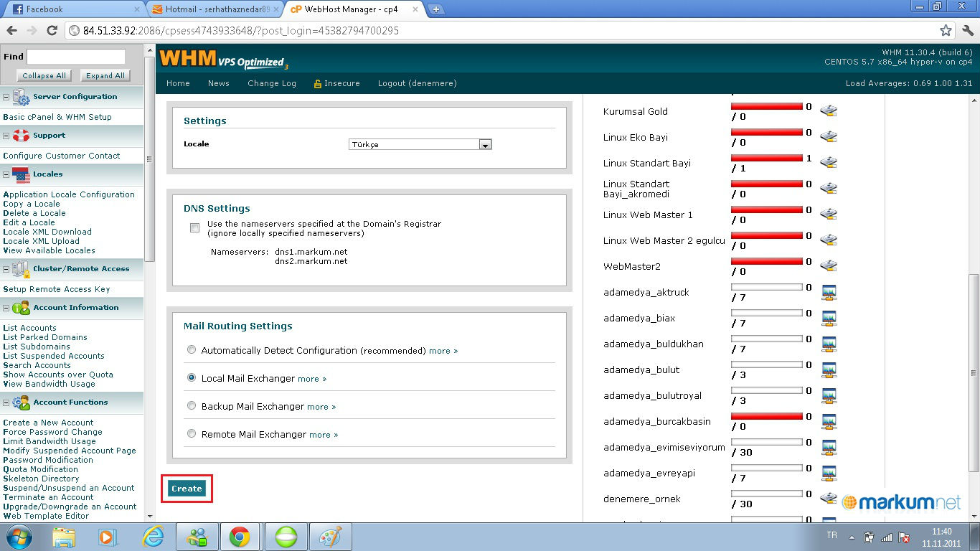Click the adamedya_evreyapi monitor icon
This screenshot has height=551, width=980.
829,473
